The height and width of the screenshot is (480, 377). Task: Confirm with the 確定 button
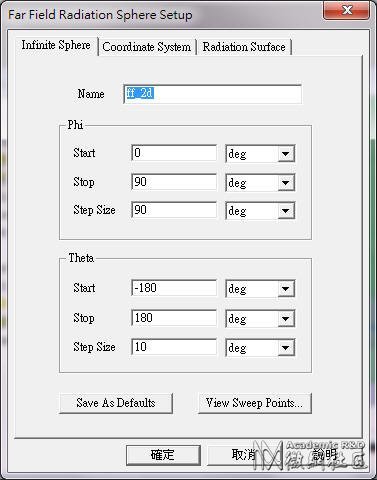point(163,455)
